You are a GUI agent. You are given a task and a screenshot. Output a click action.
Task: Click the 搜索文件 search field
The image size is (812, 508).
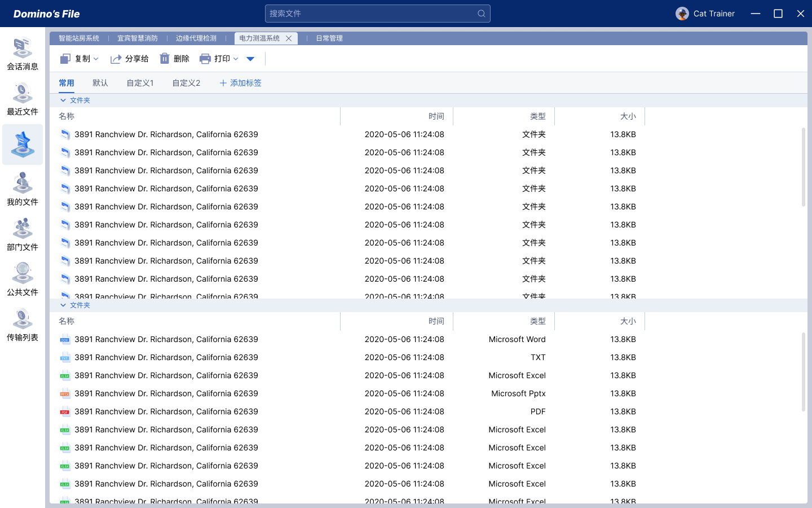click(369, 14)
